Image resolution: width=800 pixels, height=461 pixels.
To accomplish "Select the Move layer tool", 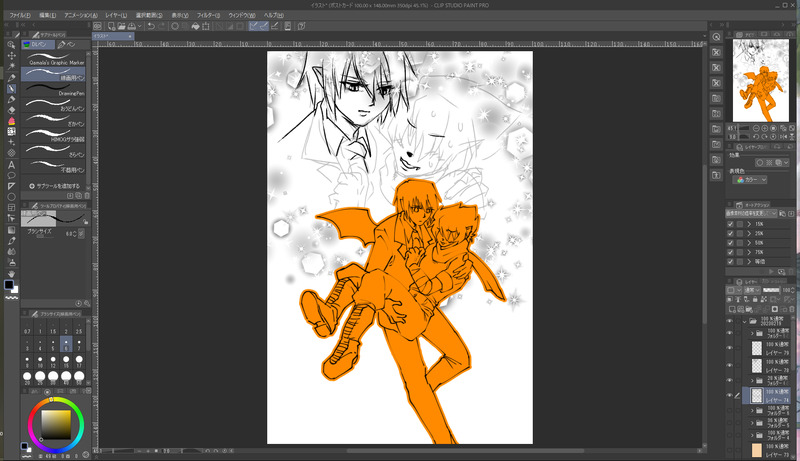I will (11, 55).
